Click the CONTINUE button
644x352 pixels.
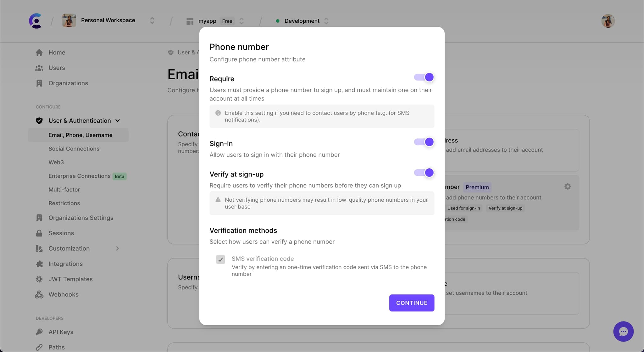coord(411,303)
